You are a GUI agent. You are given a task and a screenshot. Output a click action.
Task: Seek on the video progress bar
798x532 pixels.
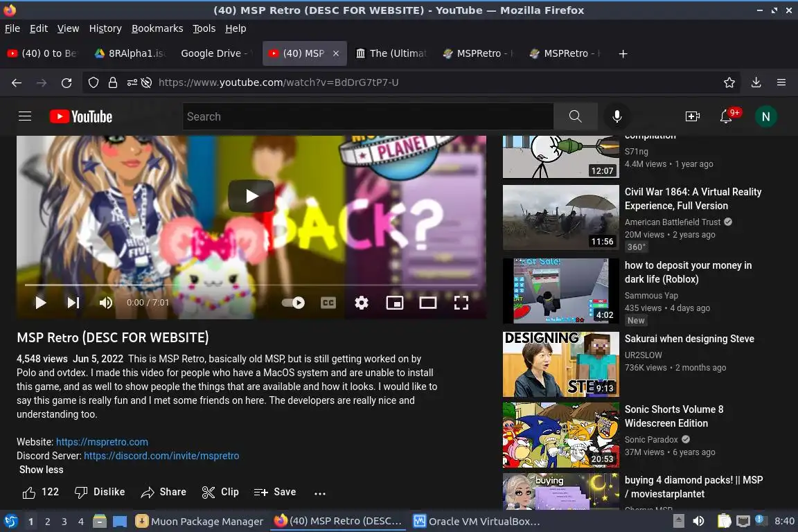pos(251,285)
